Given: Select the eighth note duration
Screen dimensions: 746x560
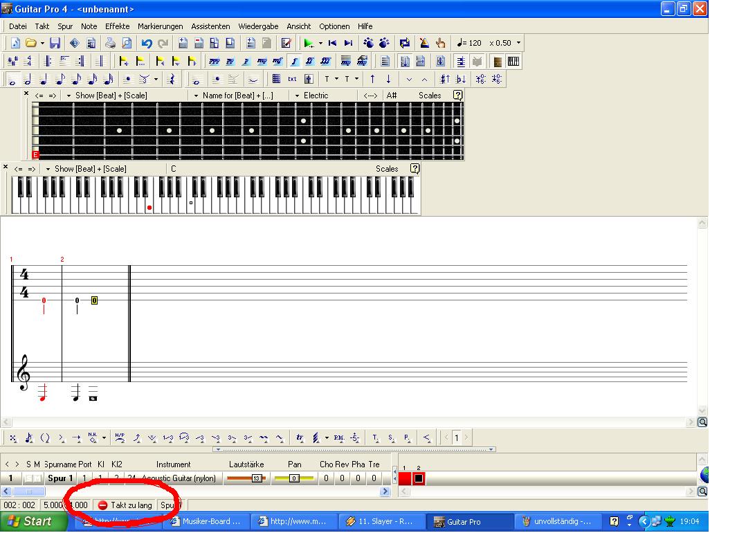Looking at the screenshot, I should pos(60,79).
